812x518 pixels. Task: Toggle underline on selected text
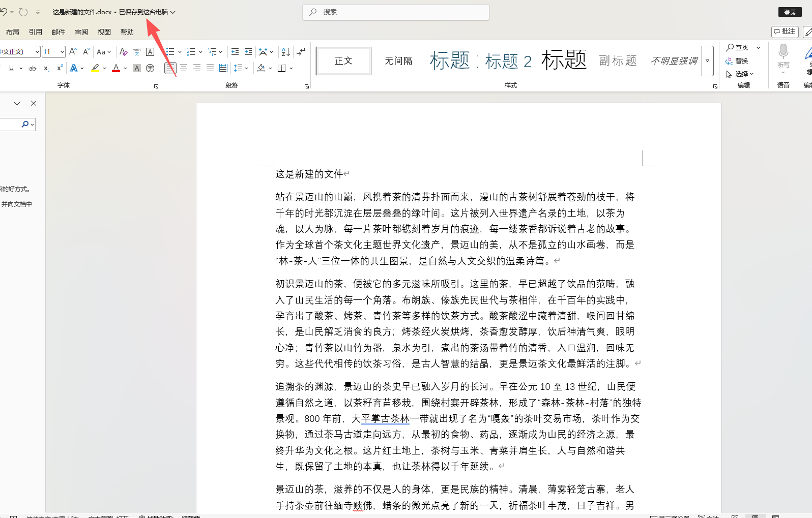[11, 68]
